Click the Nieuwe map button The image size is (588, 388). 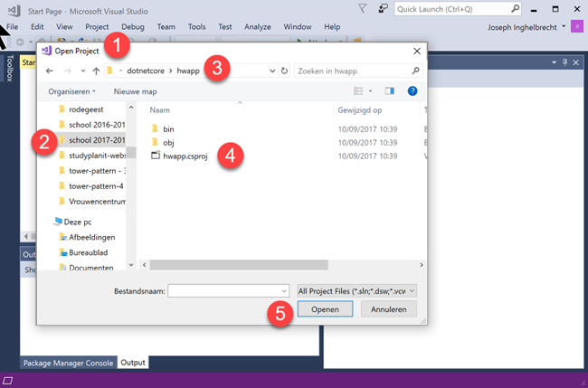[x=136, y=91]
